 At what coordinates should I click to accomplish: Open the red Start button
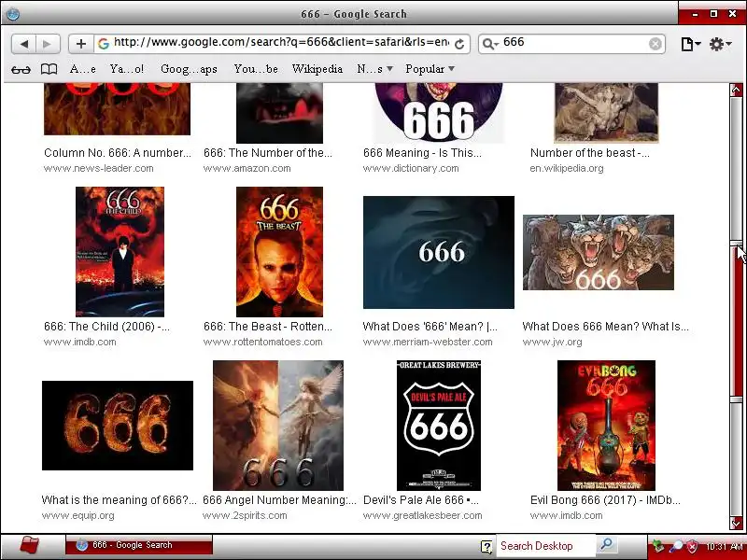pyautogui.click(x=30, y=546)
